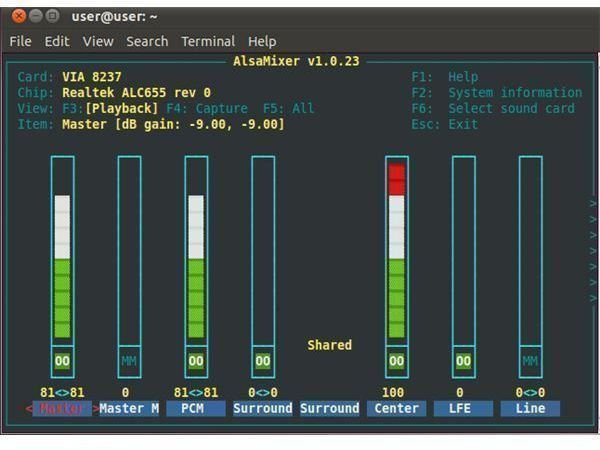The image size is (600, 450).
Task: Click the AlsaMixer v1.0.23 title
Action: (x=297, y=61)
